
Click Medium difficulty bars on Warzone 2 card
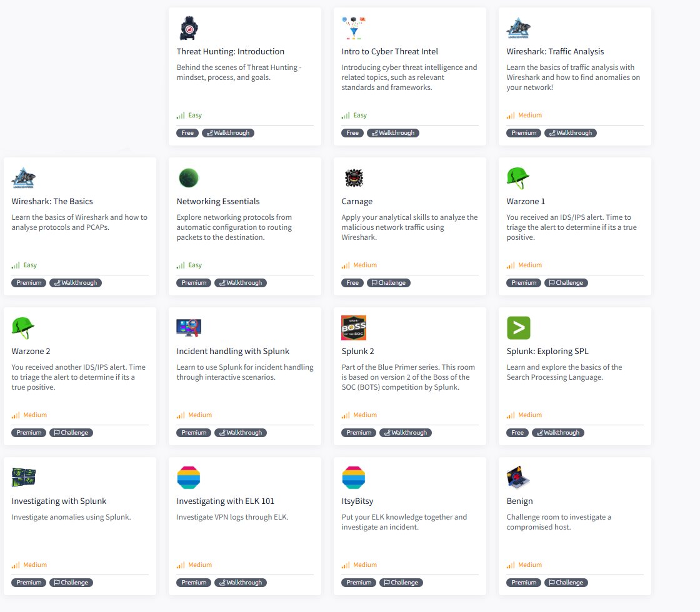[x=16, y=415]
